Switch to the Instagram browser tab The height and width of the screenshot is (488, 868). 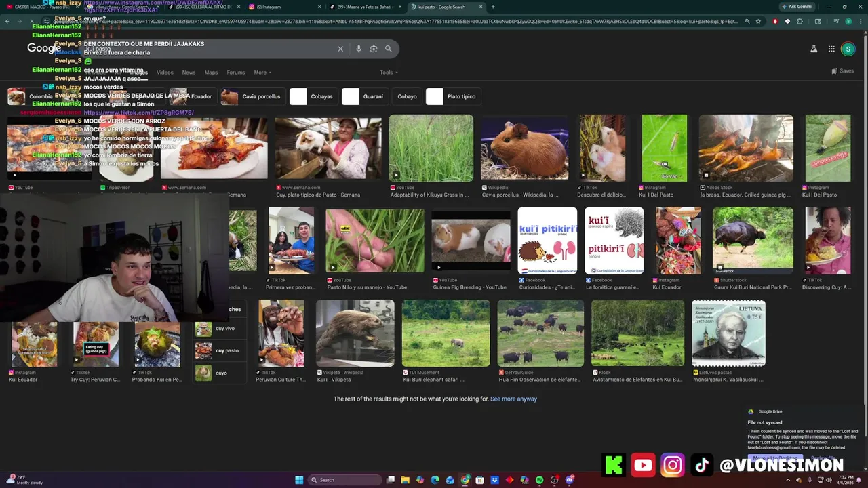point(285,7)
